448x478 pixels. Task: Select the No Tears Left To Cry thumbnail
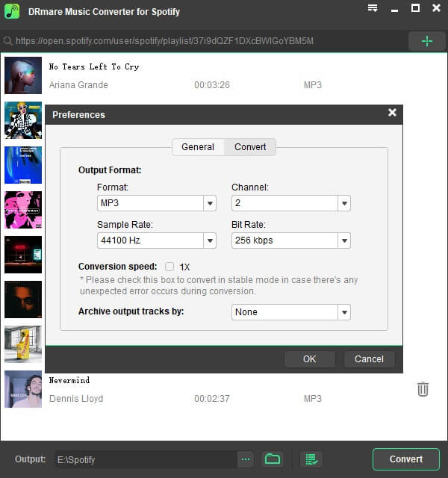tap(23, 75)
